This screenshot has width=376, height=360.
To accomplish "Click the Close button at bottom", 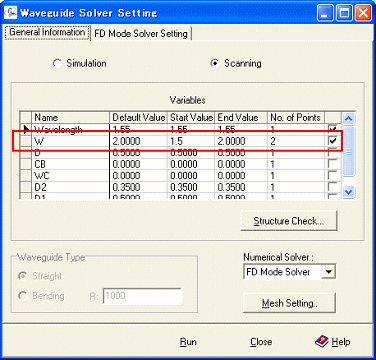I will pos(261,342).
